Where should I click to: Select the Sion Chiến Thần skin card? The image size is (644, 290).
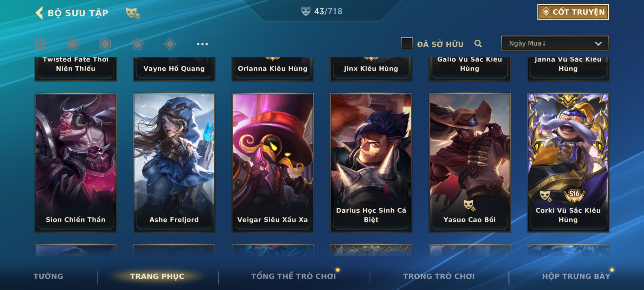point(76,163)
